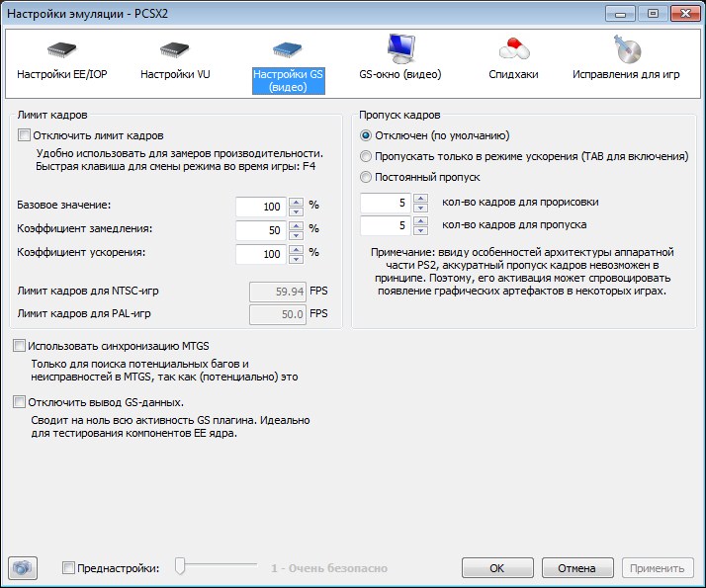The width and height of the screenshot is (706, 588).
Task: Increase кадров для пропуска with up arrow
Action: tap(420, 221)
